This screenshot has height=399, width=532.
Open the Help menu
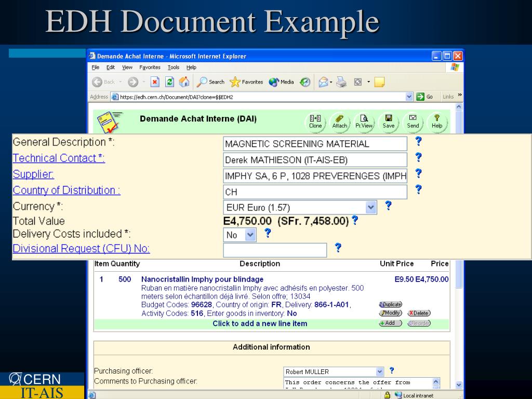[191, 67]
